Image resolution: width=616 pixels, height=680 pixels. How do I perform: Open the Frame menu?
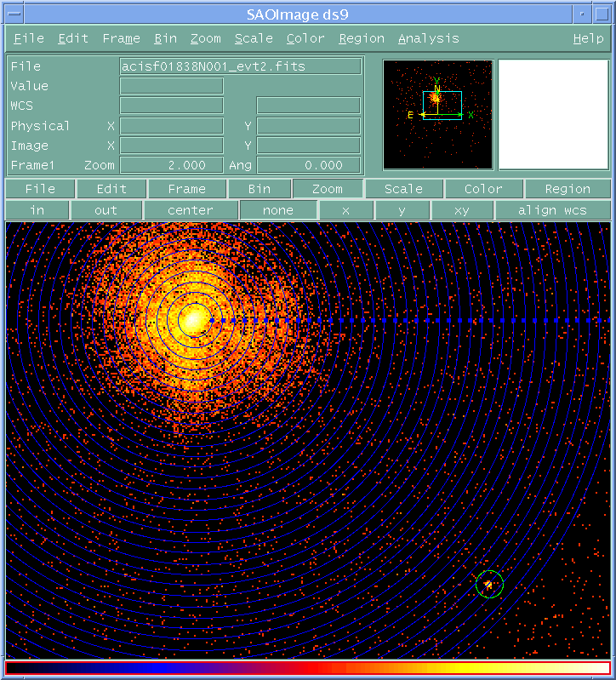pos(121,38)
